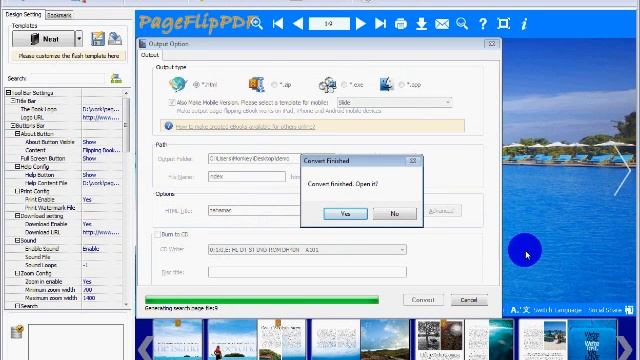Click the exe gears icon
Viewport: 640px width, 360px height.
[327, 84]
